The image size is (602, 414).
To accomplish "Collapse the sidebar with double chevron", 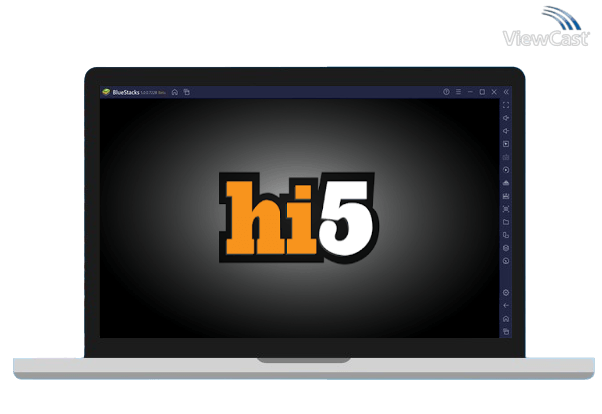I will pos(506,92).
